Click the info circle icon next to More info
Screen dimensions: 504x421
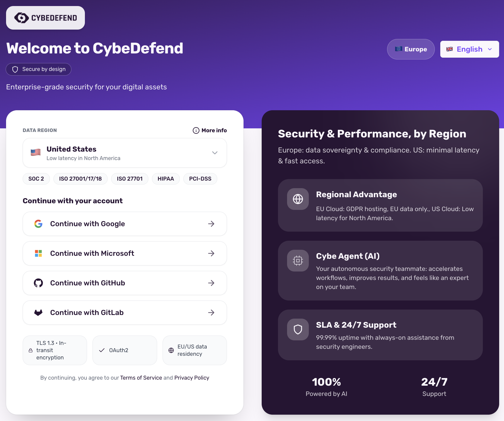coord(196,130)
